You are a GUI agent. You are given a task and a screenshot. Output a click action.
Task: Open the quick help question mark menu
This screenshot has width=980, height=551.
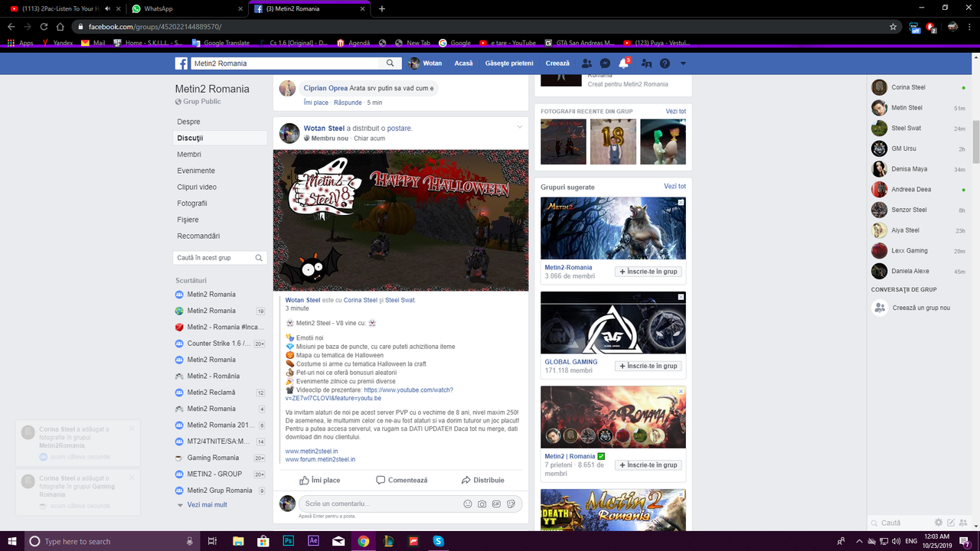pos(664,63)
